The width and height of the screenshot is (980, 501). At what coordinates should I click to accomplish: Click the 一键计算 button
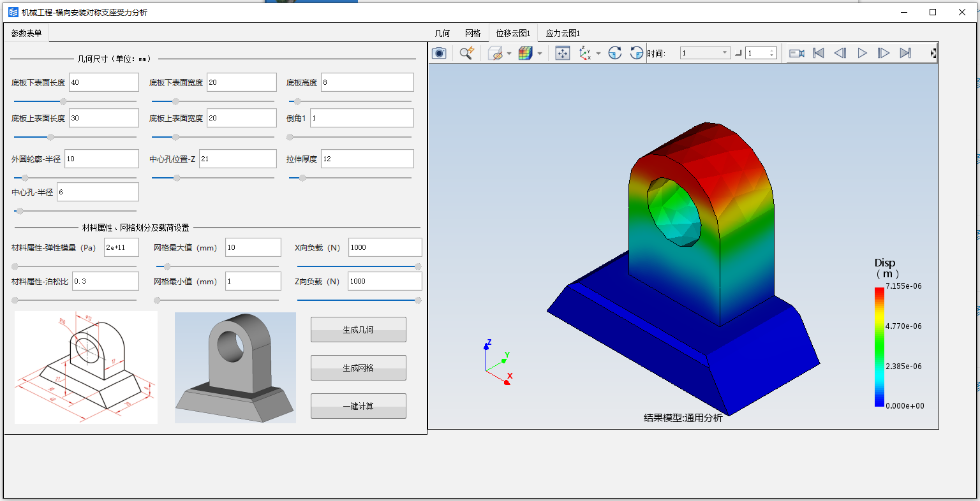pyautogui.click(x=358, y=406)
